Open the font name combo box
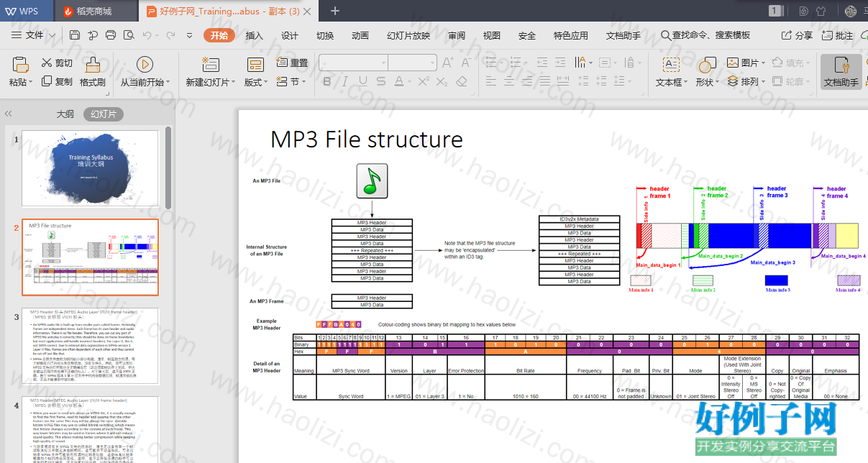The width and height of the screenshot is (868, 463). [x=354, y=63]
